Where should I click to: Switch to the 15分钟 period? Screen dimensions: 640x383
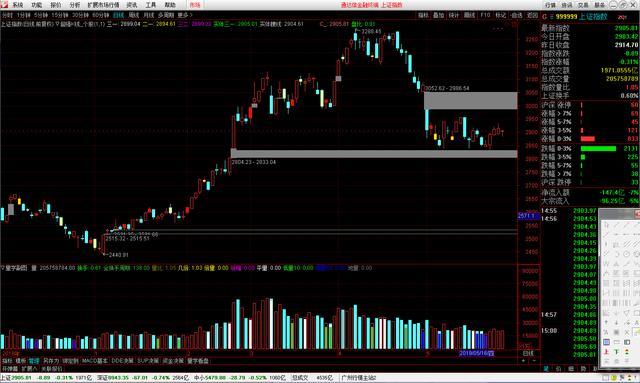[60, 15]
